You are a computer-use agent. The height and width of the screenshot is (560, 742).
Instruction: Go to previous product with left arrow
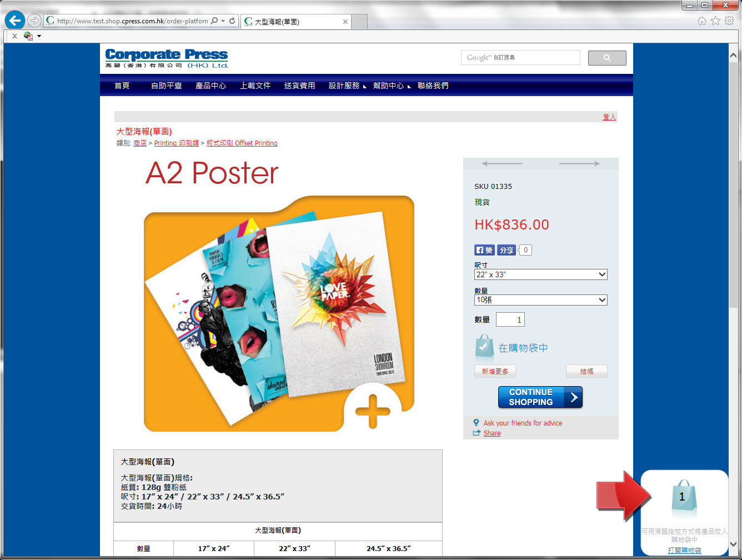click(x=502, y=164)
